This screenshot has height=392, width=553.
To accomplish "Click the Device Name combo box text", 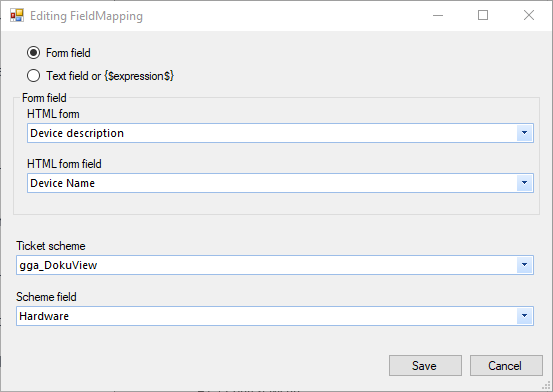I will coord(62,183).
